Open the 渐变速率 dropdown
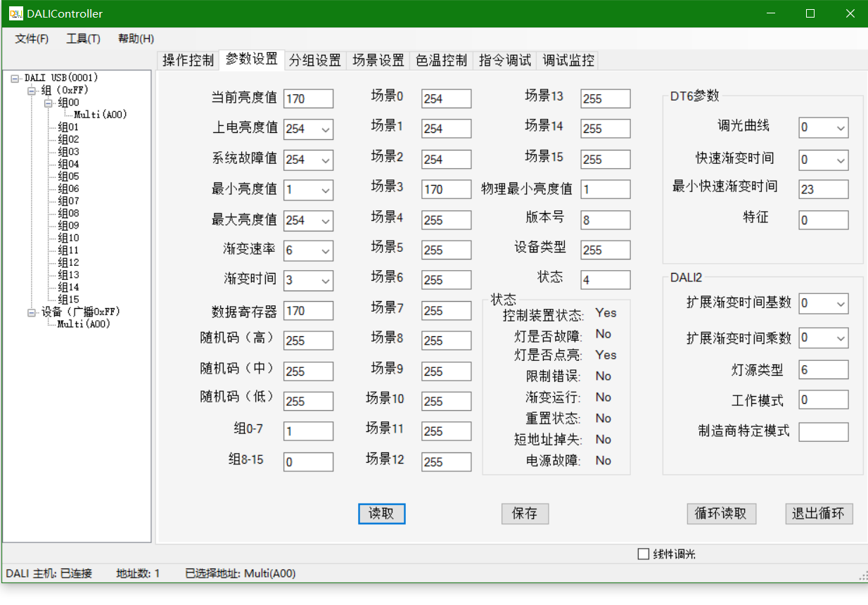Image resolution: width=868 pixels, height=605 pixels. (x=325, y=250)
